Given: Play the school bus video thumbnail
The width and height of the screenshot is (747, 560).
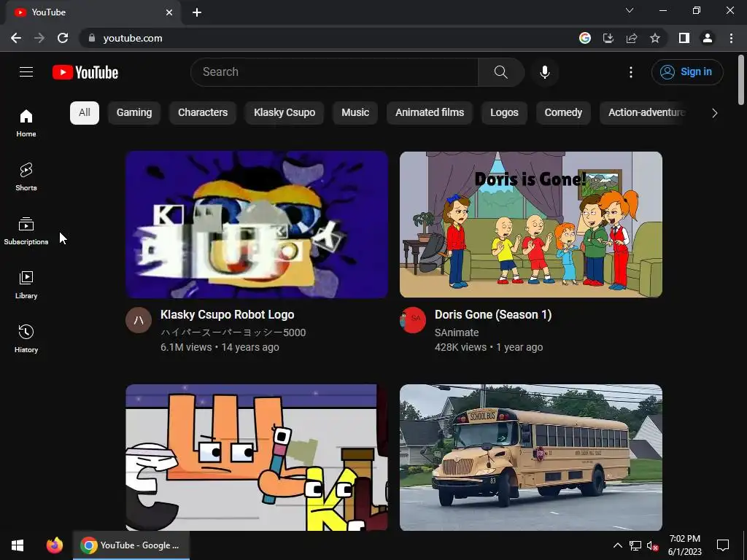Looking at the screenshot, I should pyautogui.click(x=531, y=457).
